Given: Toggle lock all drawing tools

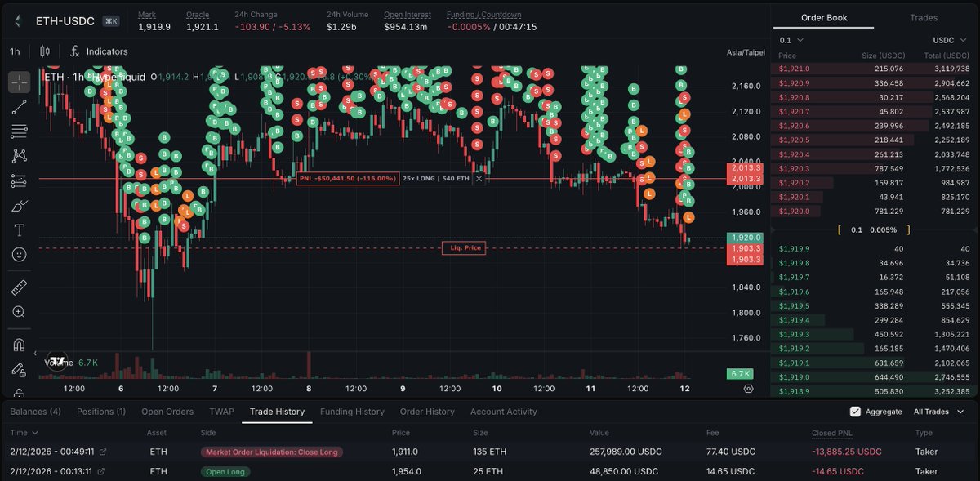Looking at the screenshot, I should point(20,369).
